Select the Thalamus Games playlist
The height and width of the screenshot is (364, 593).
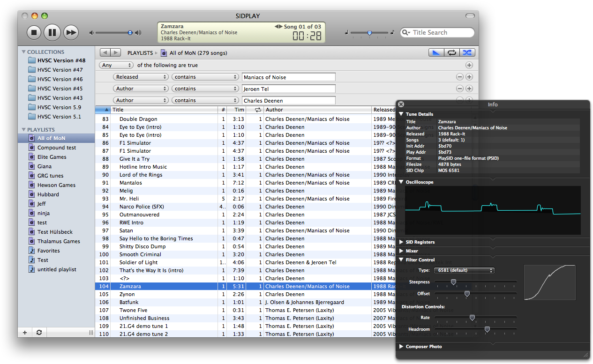[x=59, y=241]
